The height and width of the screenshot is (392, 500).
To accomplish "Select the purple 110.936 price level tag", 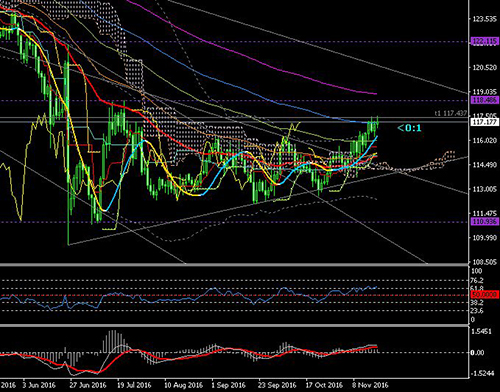I will 485,221.
